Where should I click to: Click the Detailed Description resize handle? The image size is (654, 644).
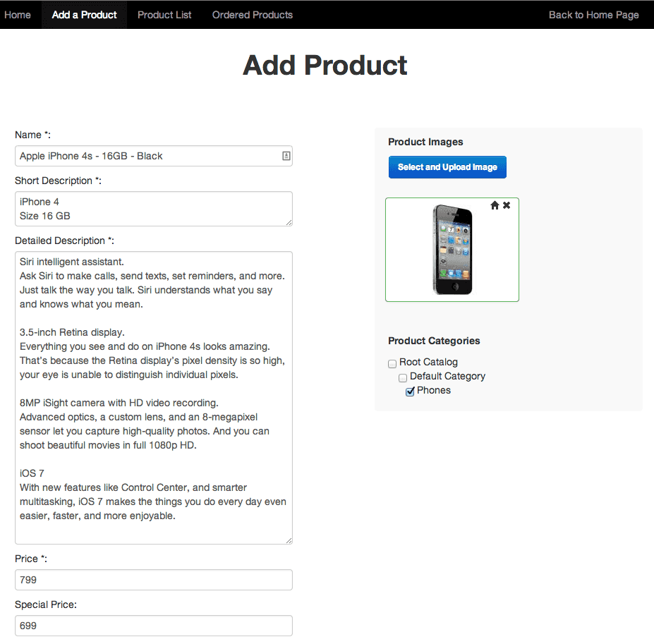(x=289, y=540)
